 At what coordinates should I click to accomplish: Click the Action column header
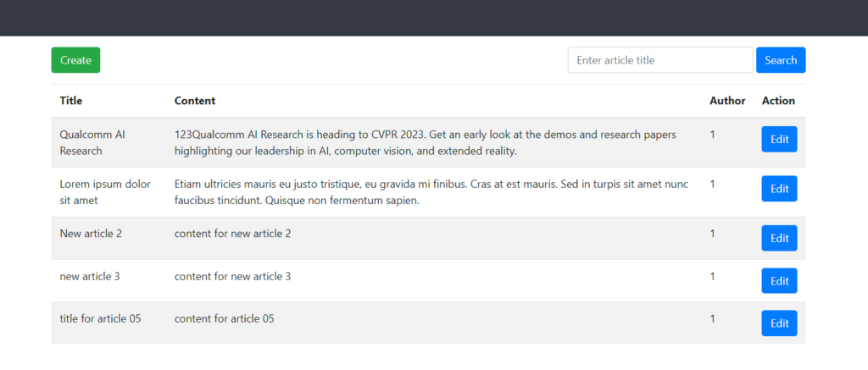778,101
